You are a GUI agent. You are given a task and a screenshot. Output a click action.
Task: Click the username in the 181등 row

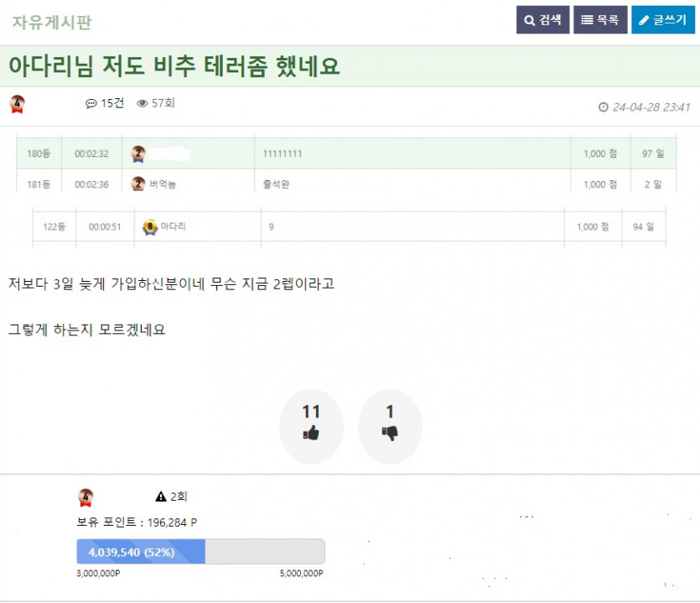[163, 184]
